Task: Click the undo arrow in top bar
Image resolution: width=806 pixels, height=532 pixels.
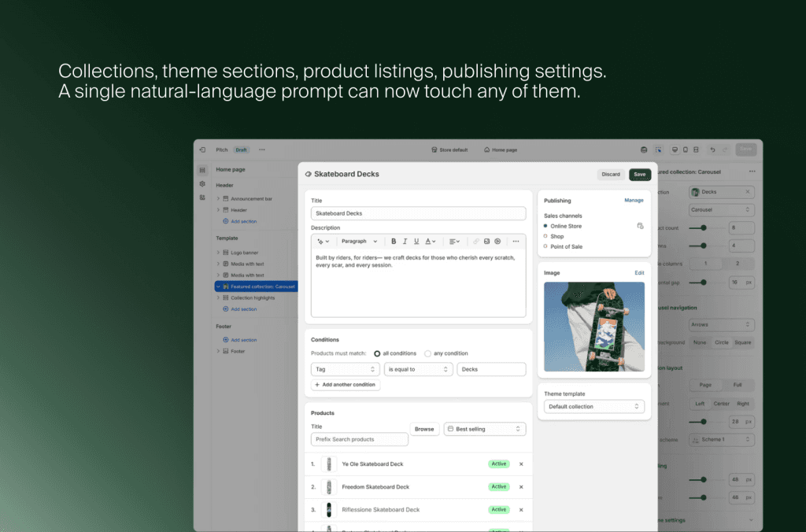Action: click(x=712, y=150)
